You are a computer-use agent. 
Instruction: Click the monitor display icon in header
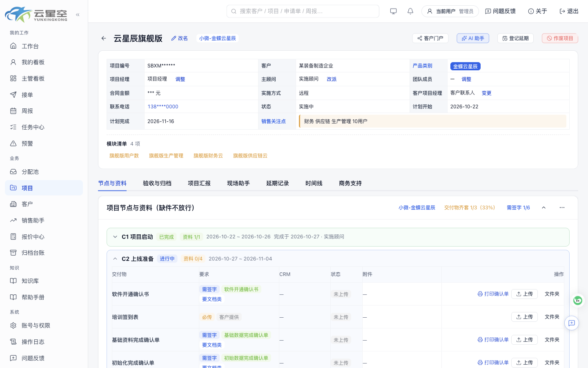[x=393, y=11]
